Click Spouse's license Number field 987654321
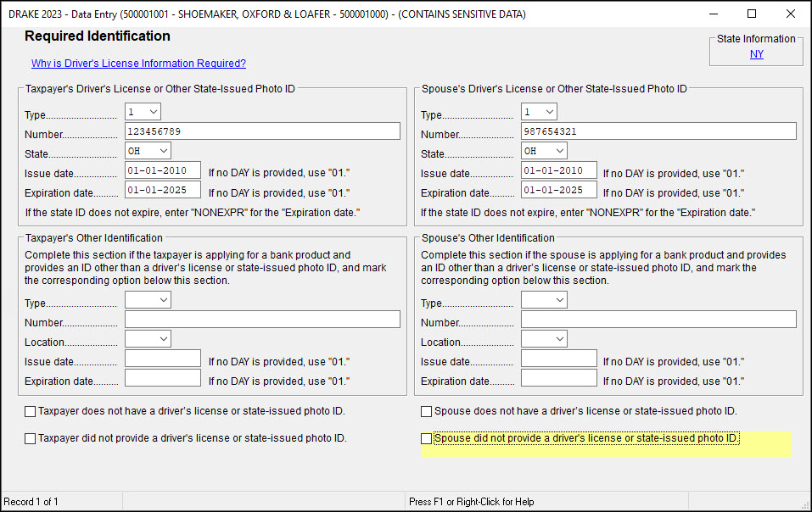The image size is (812, 512). pyautogui.click(x=658, y=131)
